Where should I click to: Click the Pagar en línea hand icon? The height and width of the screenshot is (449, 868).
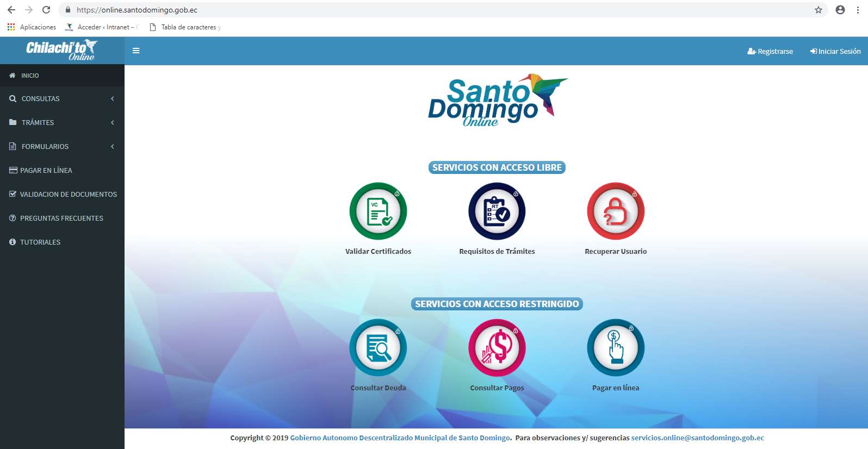point(616,348)
